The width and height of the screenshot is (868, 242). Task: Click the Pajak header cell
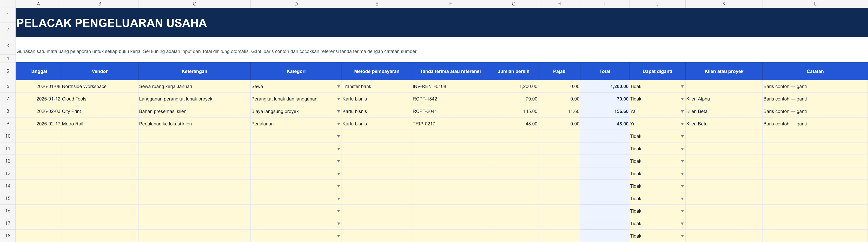point(559,71)
